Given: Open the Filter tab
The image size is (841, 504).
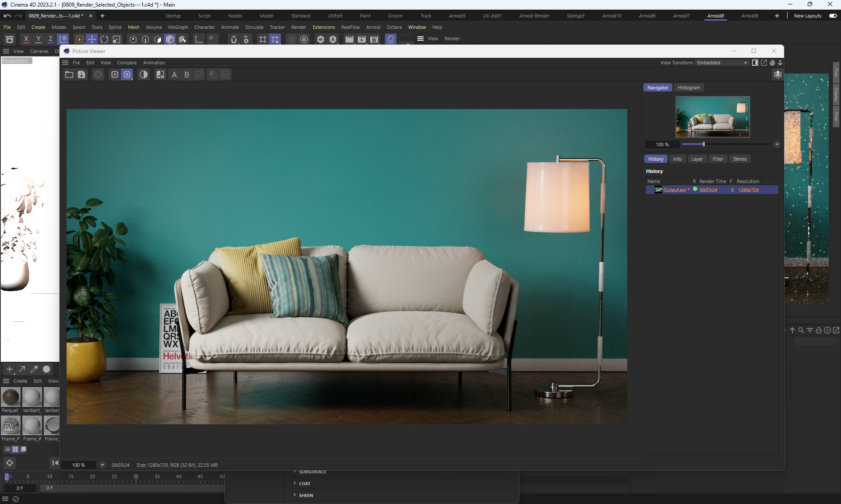Looking at the screenshot, I should (x=717, y=159).
